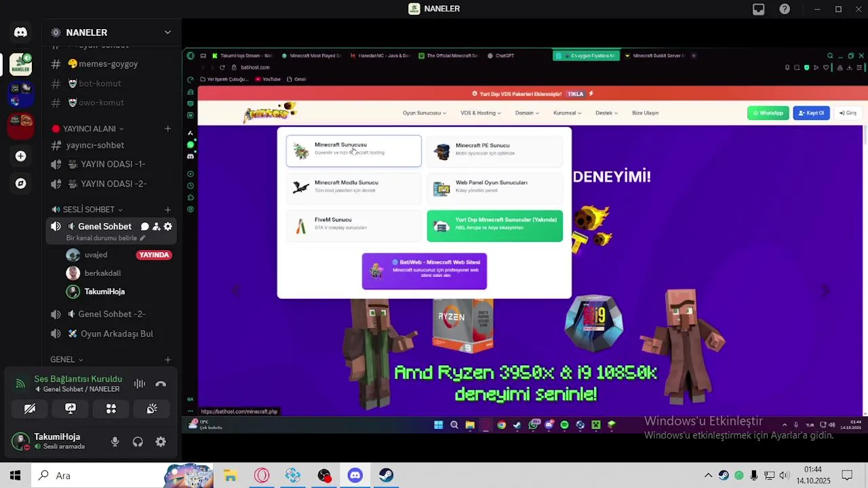The image size is (868, 488).
Task: Click Minecraft PE Sunucu card in stream
Action: coord(495,150)
